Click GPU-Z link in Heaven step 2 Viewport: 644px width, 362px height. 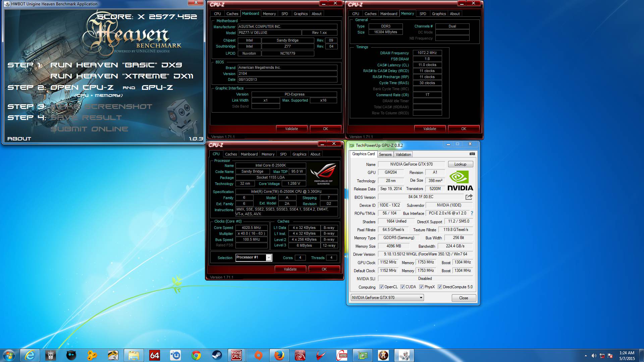click(157, 87)
